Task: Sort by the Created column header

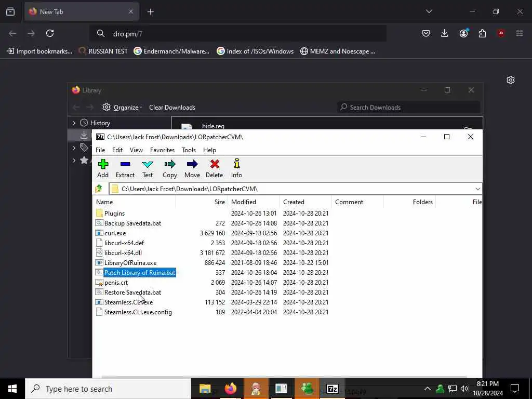Action: (305, 202)
